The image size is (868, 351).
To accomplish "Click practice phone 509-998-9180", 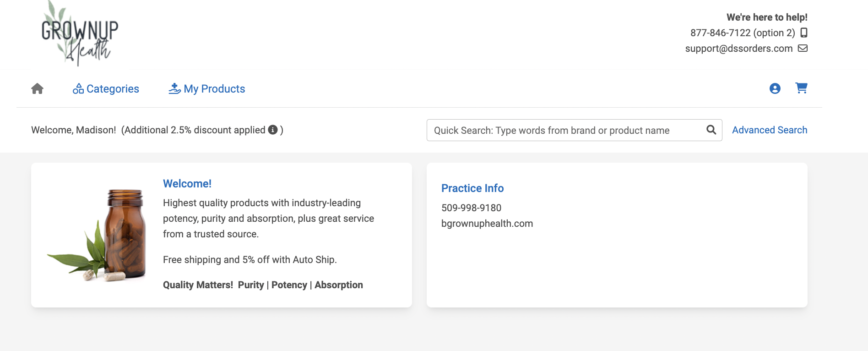I will pos(472,208).
